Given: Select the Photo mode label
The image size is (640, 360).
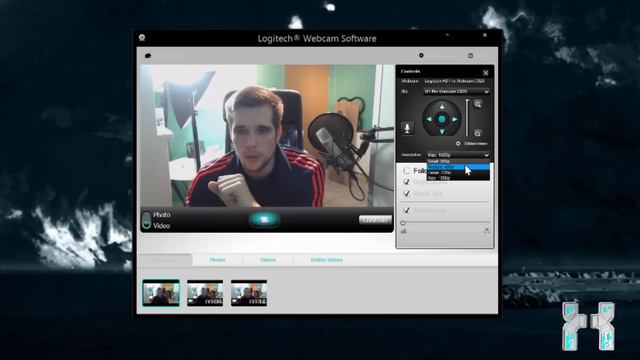Looking at the screenshot, I should 162,215.
